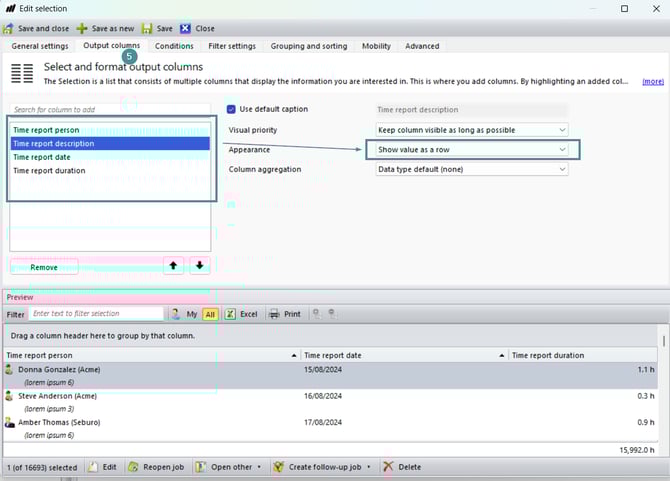This screenshot has height=481, width=670.
Task: Click Edit in bottom toolbar
Action: coord(102,467)
